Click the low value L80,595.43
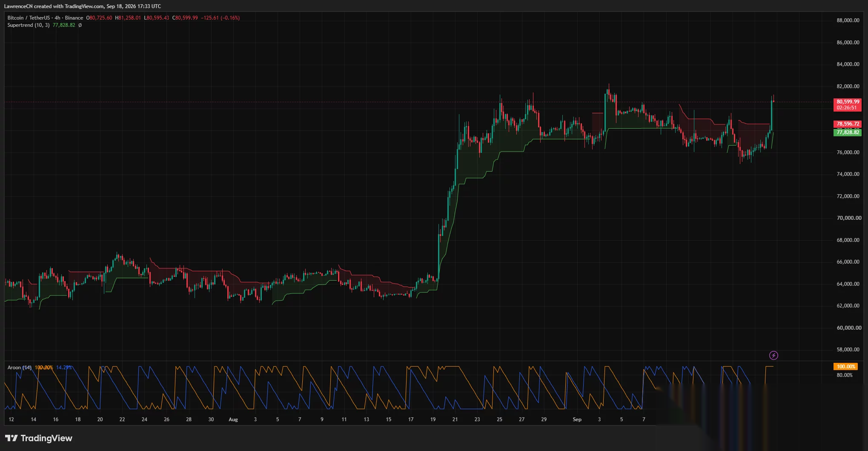The width and height of the screenshot is (868, 451). click(x=156, y=18)
